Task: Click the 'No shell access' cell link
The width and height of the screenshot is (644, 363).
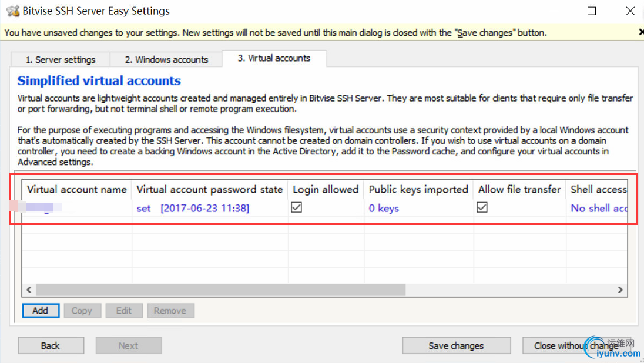Action: point(599,208)
